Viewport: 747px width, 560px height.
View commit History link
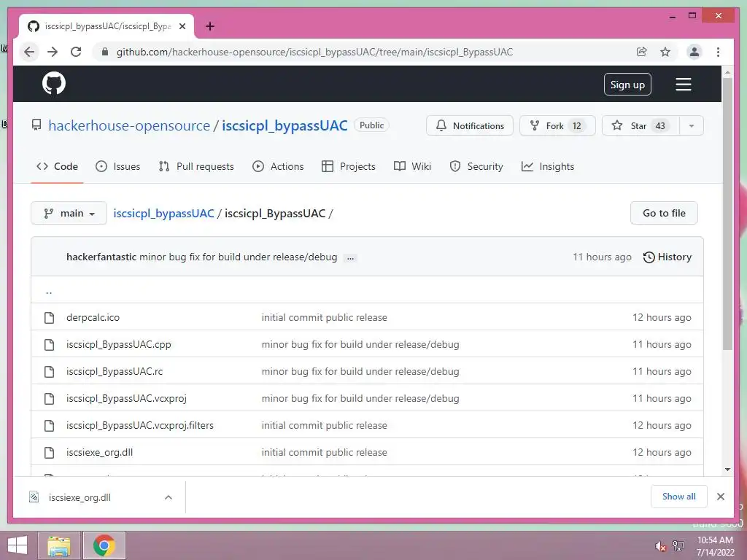(667, 257)
